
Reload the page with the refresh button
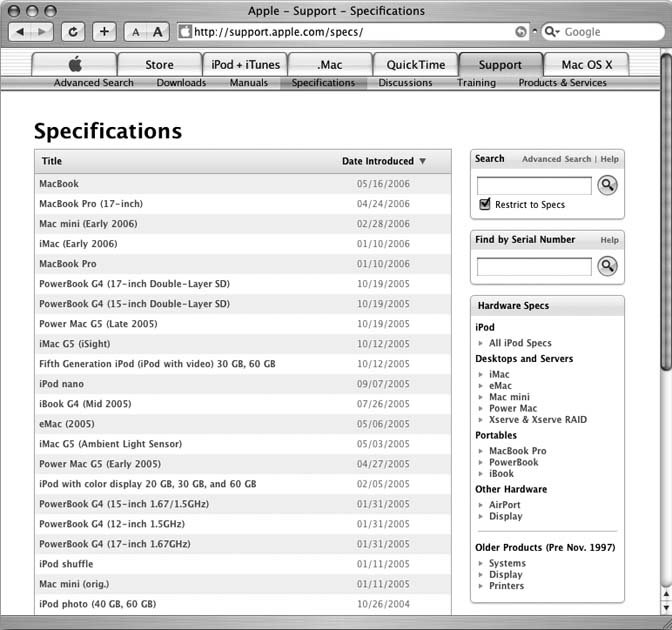pos(74,32)
